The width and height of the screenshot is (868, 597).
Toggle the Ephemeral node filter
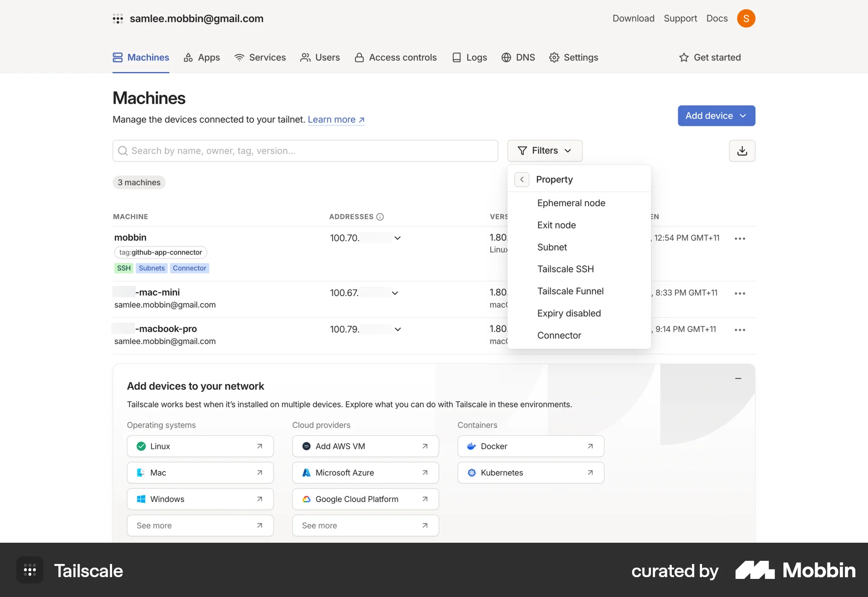571,203
